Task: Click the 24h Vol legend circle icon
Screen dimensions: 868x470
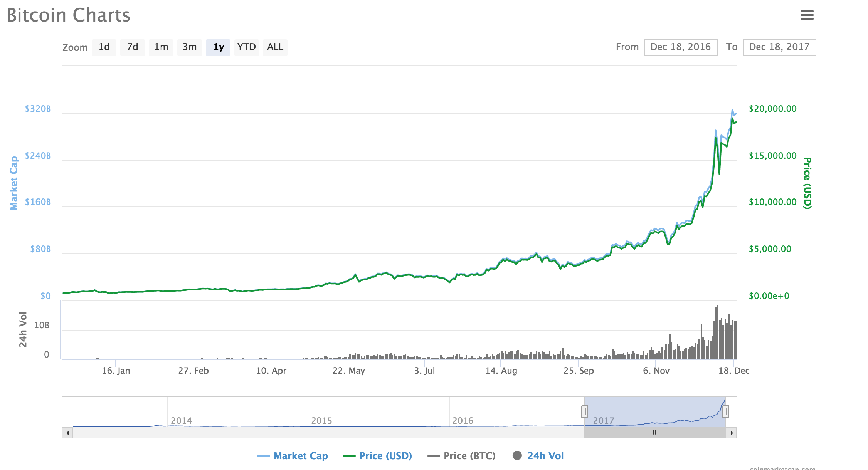Action: pos(517,456)
